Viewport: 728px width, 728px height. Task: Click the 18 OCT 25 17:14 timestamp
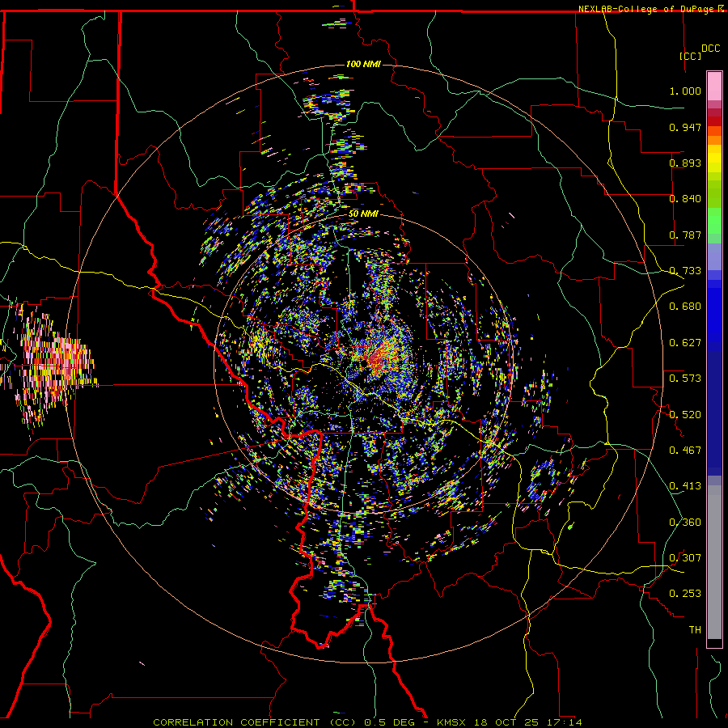(x=528, y=722)
